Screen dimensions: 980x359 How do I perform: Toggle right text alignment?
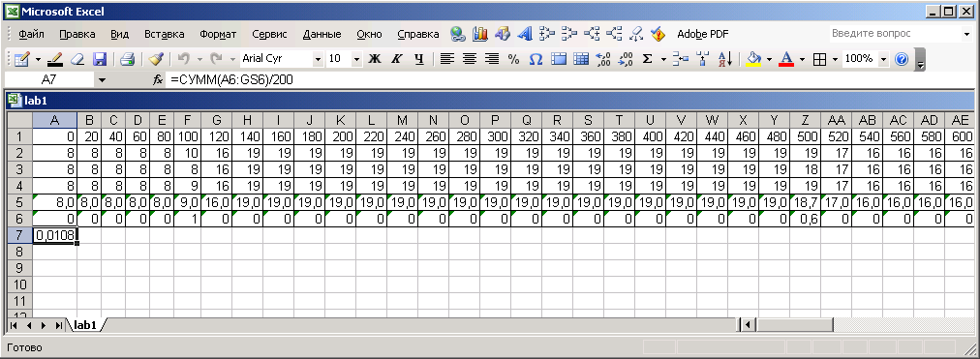[492, 59]
